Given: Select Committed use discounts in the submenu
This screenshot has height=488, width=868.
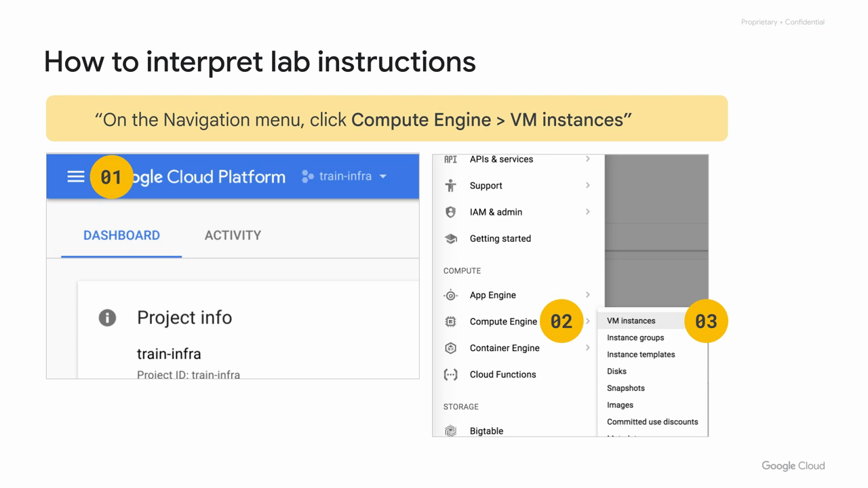Looking at the screenshot, I should (652, 422).
